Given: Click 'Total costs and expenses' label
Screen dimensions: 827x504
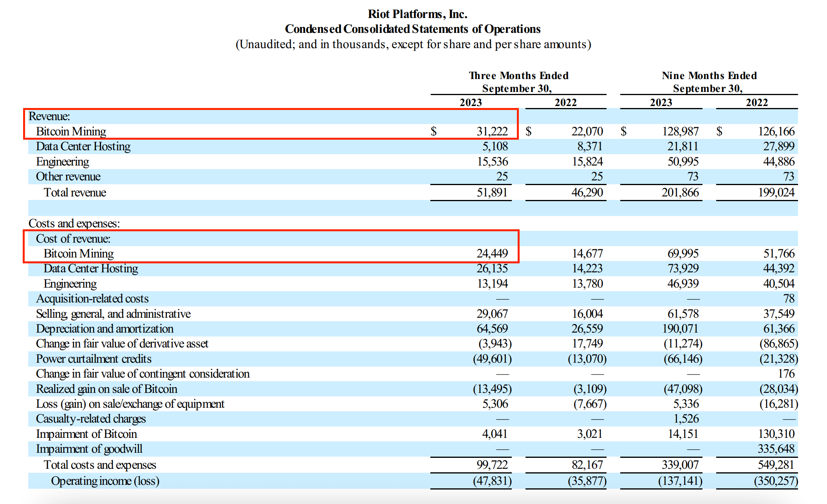Looking at the screenshot, I should pos(100,465).
